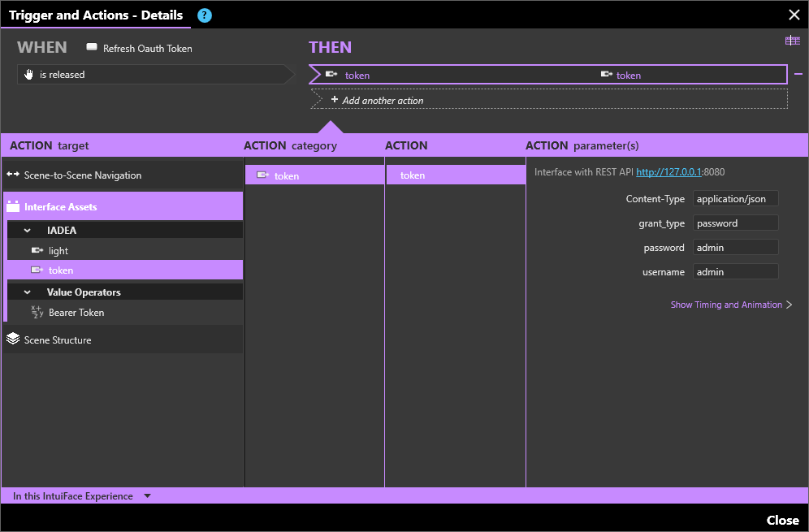809x532 pixels.
Task: Collapse the IADEA group chevron
Action: pos(28,230)
